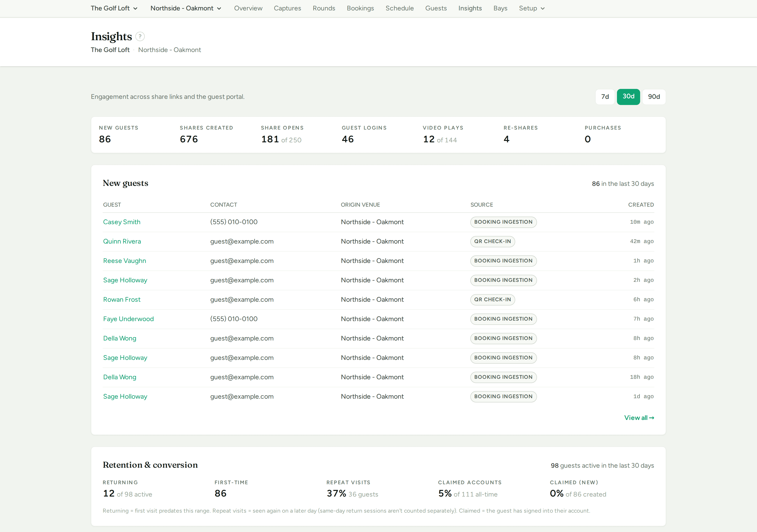Click the Created column header
The height and width of the screenshot is (532, 757).
(x=641, y=205)
